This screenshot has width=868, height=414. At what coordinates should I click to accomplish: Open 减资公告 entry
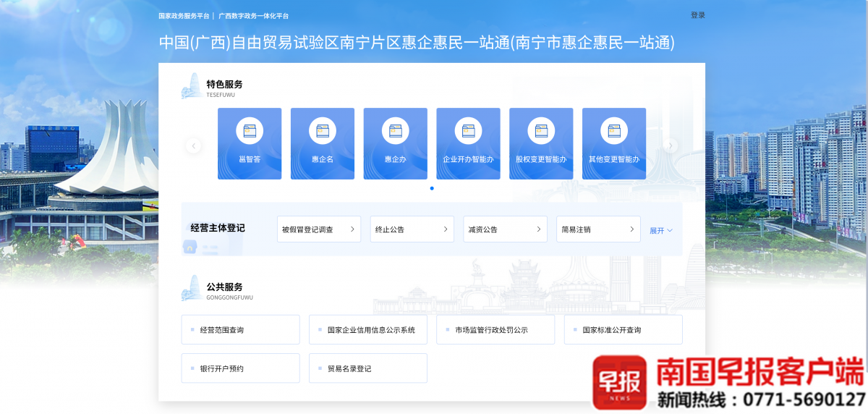505,229
